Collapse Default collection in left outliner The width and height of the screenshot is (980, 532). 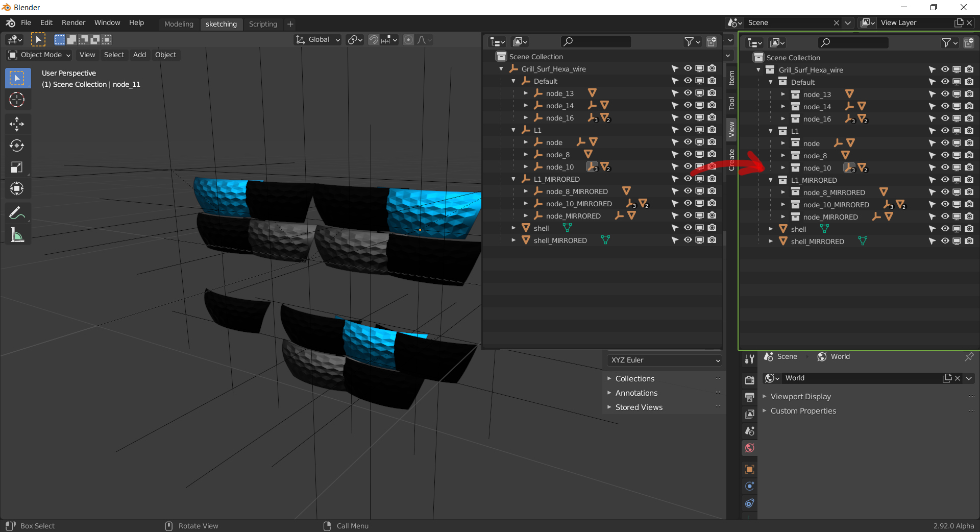click(x=513, y=81)
